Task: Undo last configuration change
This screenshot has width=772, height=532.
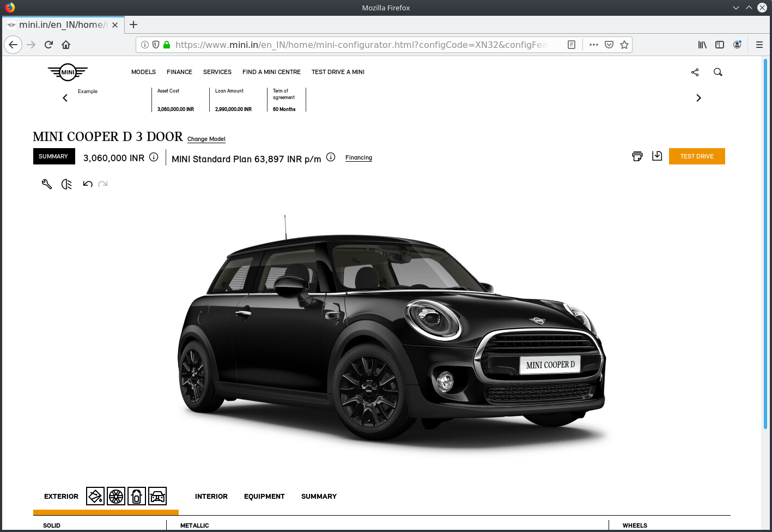Action: [88, 184]
